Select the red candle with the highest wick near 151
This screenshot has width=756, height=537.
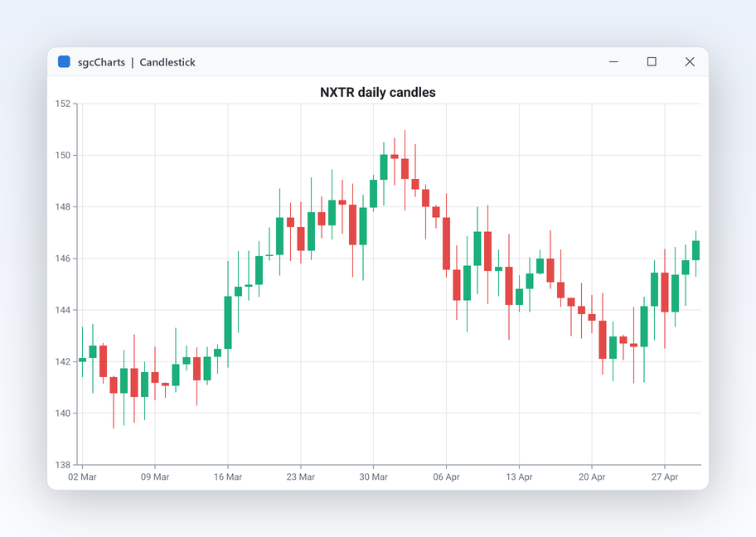click(x=405, y=169)
